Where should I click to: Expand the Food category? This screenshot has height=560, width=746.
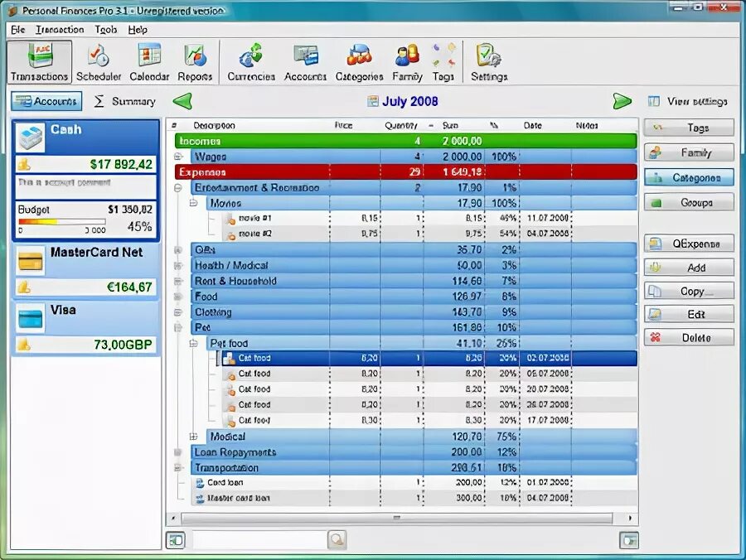[178, 297]
